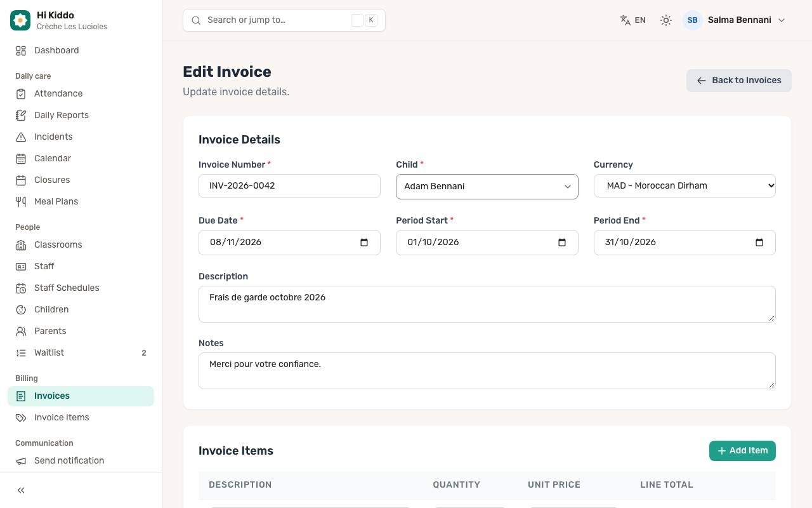Click Back to Invoices button

[x=738, y=81]
